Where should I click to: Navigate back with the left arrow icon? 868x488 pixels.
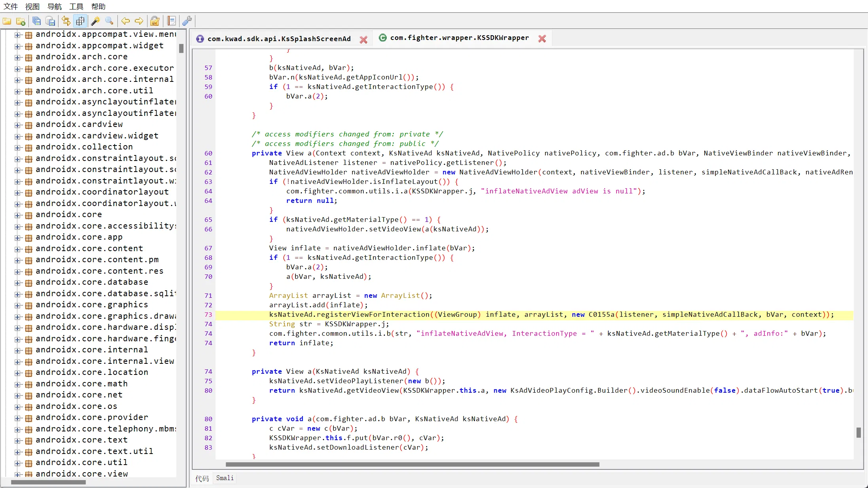click(126, 21)
